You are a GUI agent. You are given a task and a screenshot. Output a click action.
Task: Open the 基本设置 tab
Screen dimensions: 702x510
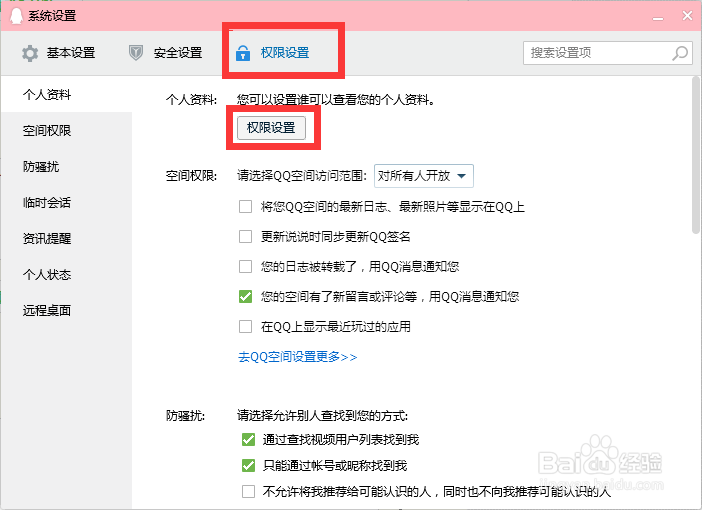click(59, 53)
